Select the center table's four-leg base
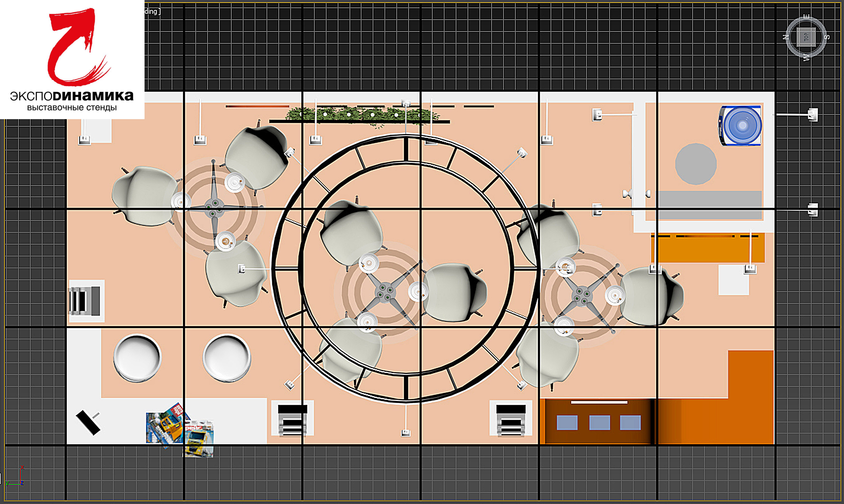Viewport: 844px width, 504px height. click(x=385, y=293)
